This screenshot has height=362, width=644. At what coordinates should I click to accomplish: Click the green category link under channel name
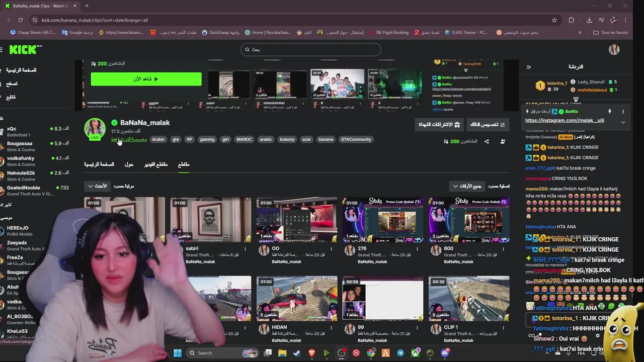click(129, 139)
